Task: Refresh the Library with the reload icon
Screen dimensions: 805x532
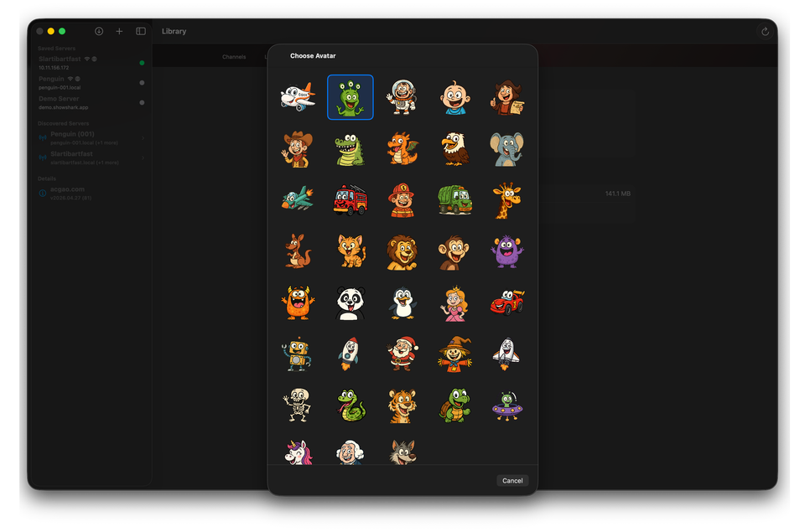Action: tap(764, 31)
